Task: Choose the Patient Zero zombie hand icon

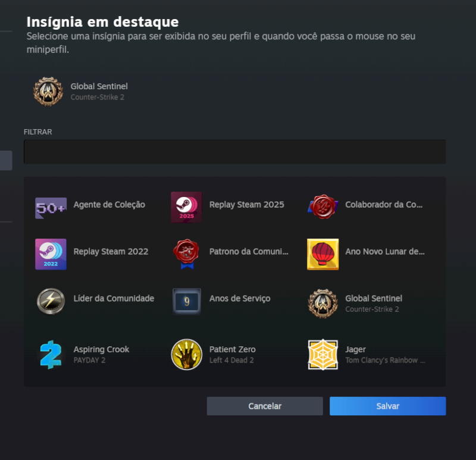Action: click(186, 354)
